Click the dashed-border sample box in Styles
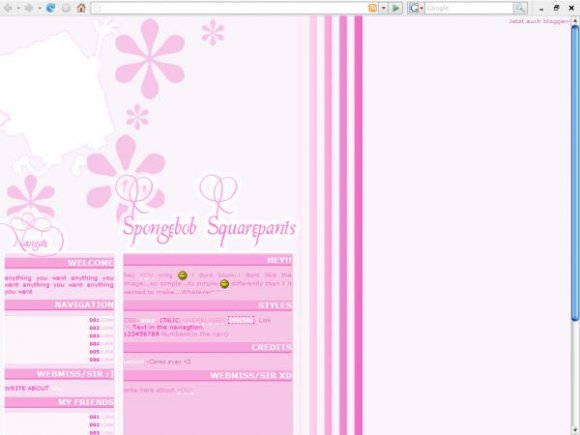Screen dimensions: 580x435 click(241, 320)
